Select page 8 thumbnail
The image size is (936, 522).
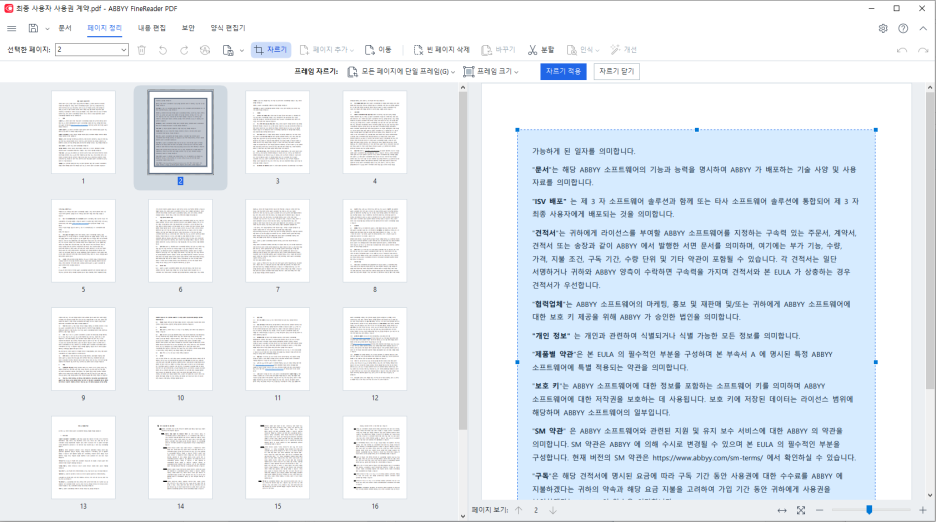click(x=375, y=241)
